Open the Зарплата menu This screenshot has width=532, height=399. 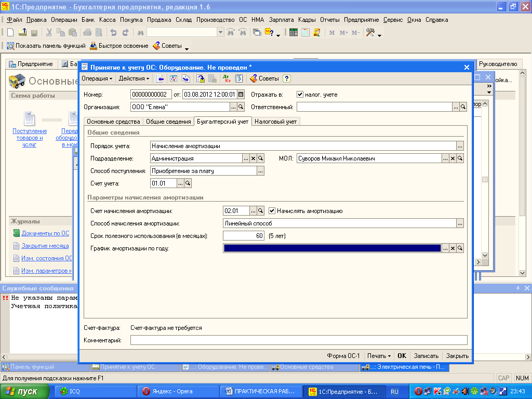point(281,20)
